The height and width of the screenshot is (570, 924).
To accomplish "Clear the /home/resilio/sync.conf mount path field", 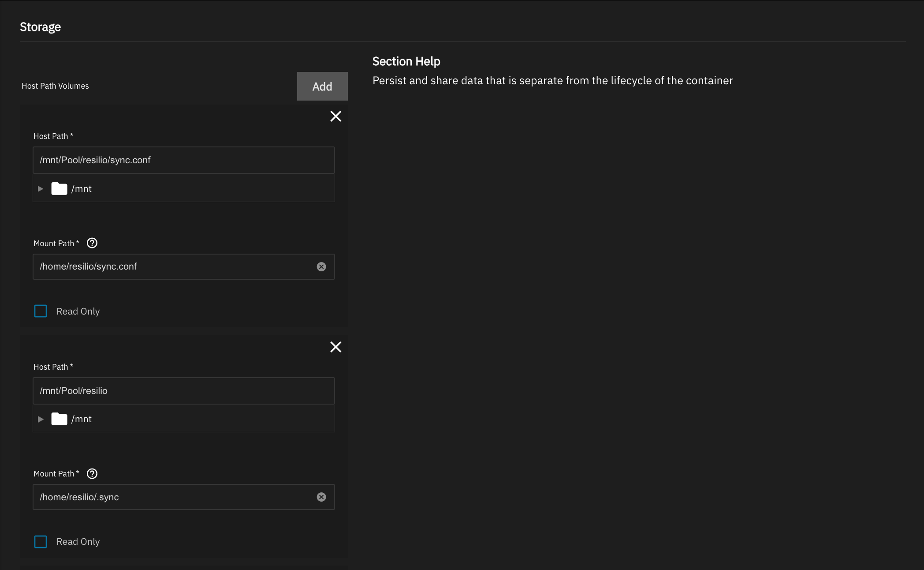I will (321, 266).
